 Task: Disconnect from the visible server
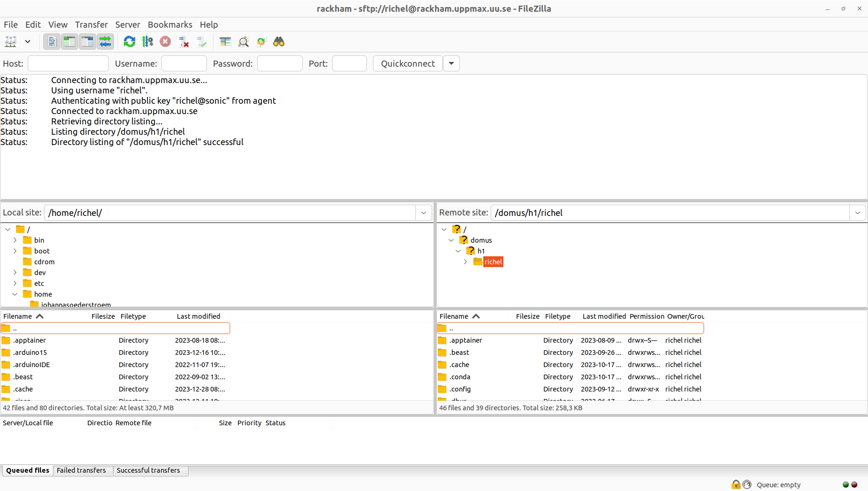[x=183, y=42]
